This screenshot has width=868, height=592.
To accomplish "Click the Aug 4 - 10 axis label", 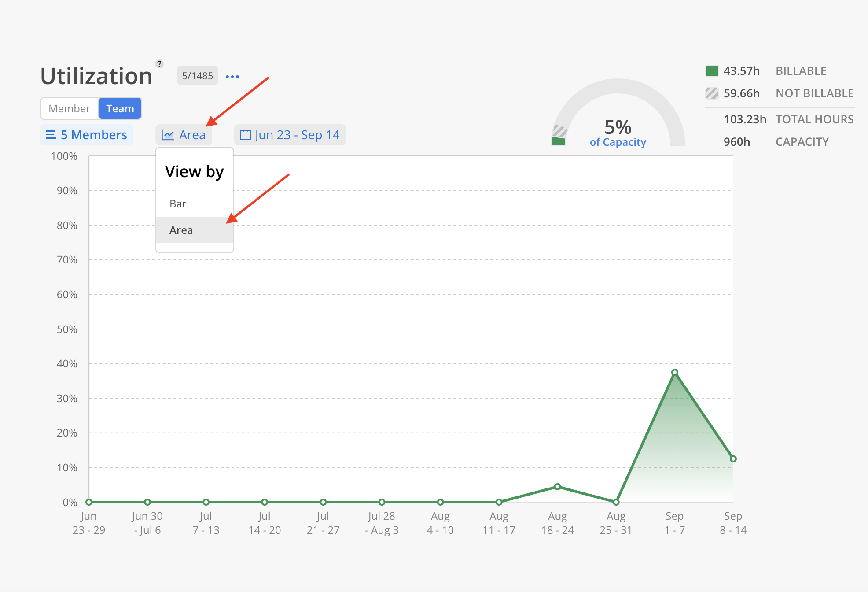I will (440, 523).
